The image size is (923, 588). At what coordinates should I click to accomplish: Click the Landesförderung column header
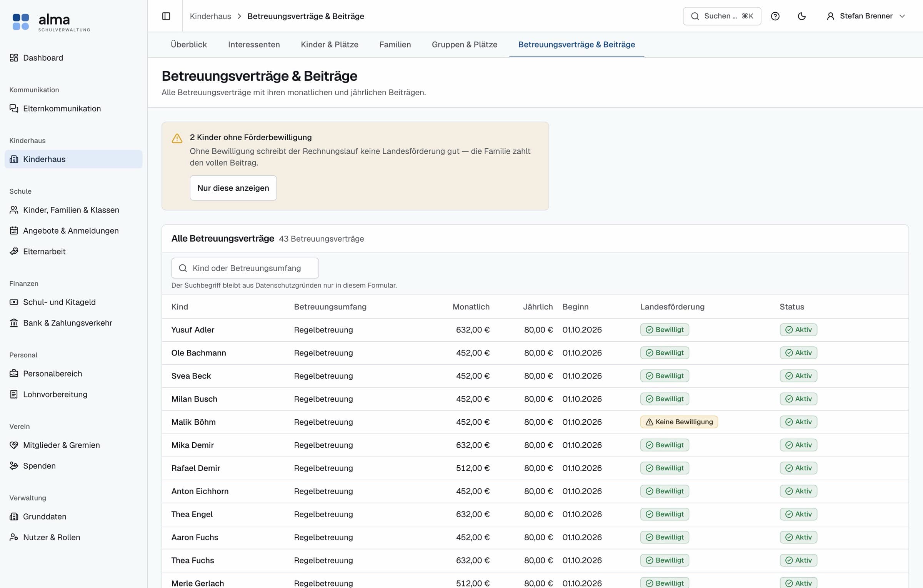tap(672, 307)
